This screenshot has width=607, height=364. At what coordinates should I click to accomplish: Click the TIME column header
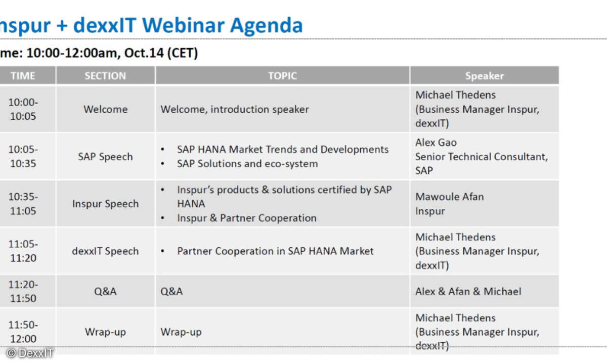[x=27, y=75]
